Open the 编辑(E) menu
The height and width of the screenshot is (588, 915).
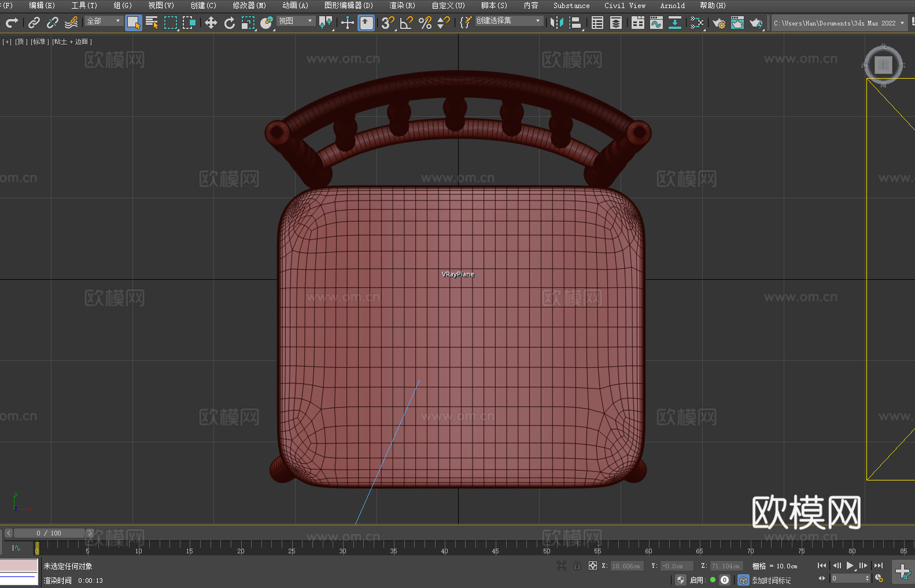[42, 5]
